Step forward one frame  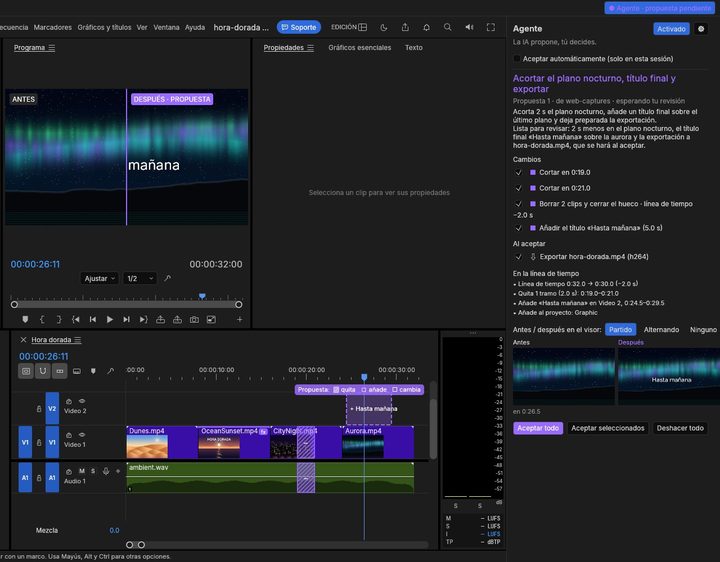tap(126, 320)
